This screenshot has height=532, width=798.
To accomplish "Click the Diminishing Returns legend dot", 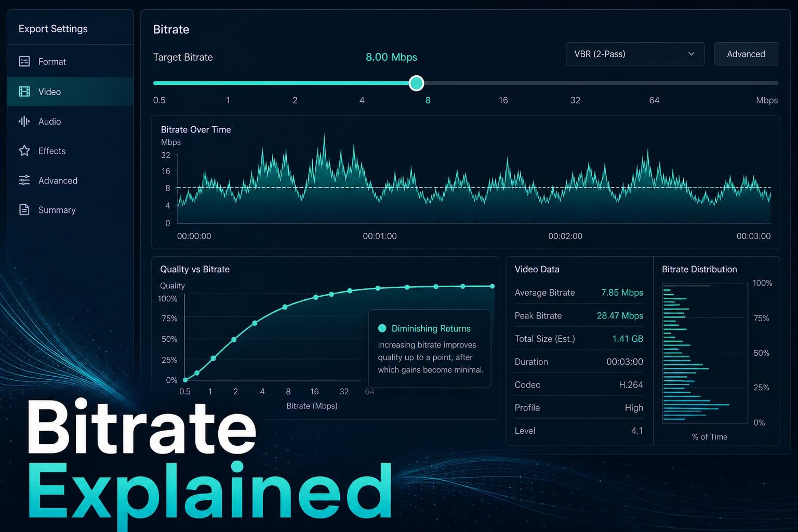I will tap(382, 328).
